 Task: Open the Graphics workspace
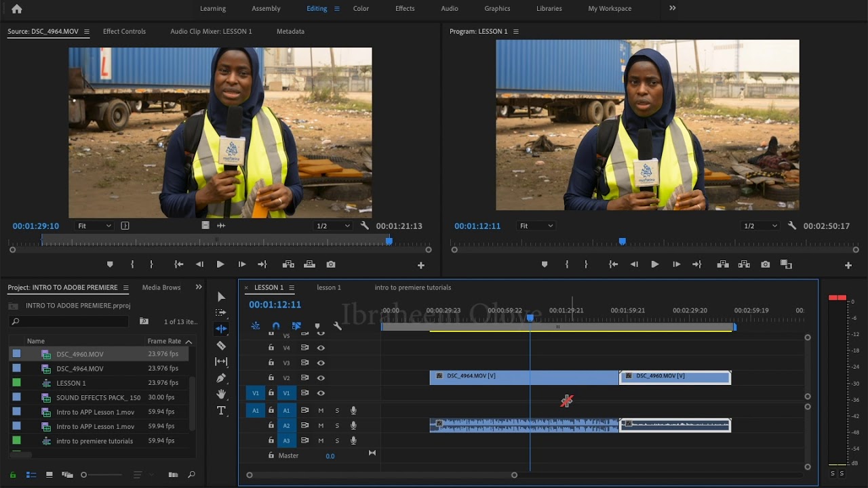pyautogui.click(x=497, y=9)
